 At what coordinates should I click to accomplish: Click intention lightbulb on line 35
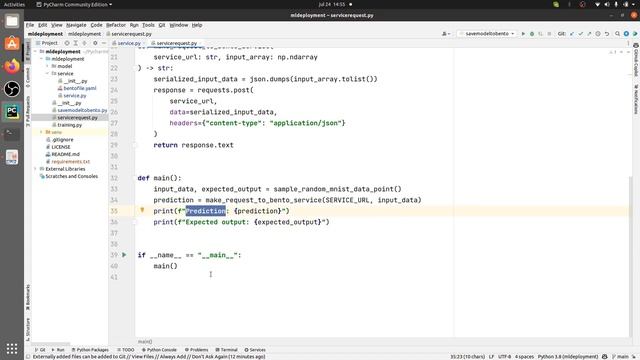click(x=142, y=210)
